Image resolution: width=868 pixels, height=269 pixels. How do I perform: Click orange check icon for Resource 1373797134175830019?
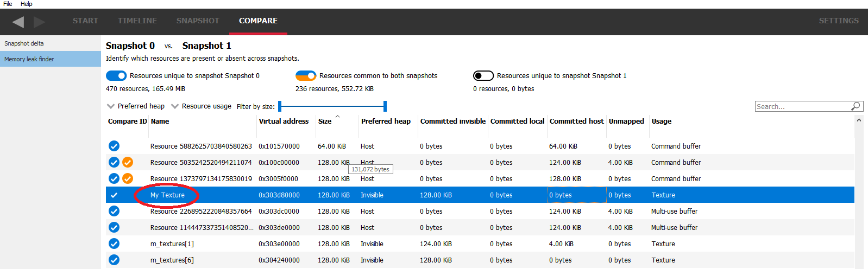point(128,178)
